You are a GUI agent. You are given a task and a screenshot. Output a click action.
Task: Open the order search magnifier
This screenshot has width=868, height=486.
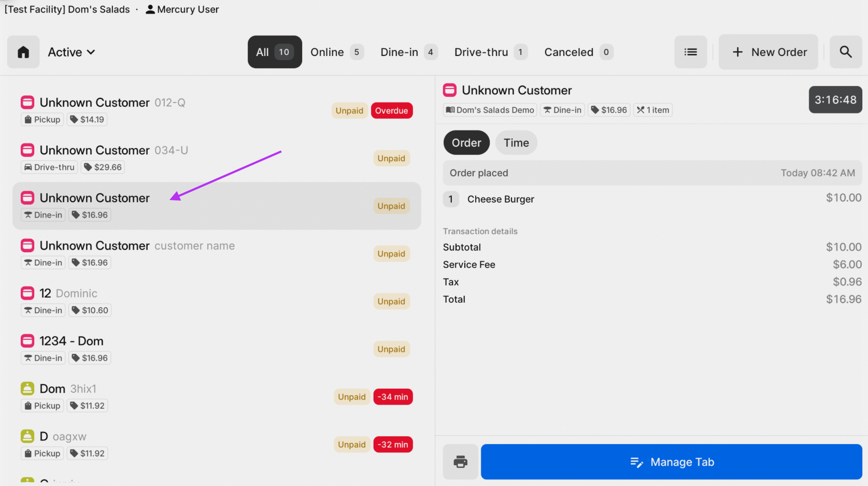tap(845, 52)
